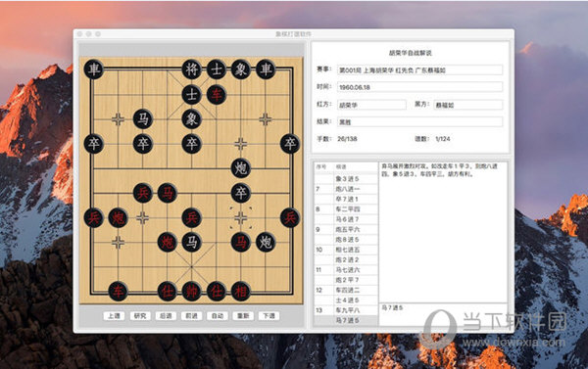Pick the red 马 next to red 兵

click(x=168, y=193)
